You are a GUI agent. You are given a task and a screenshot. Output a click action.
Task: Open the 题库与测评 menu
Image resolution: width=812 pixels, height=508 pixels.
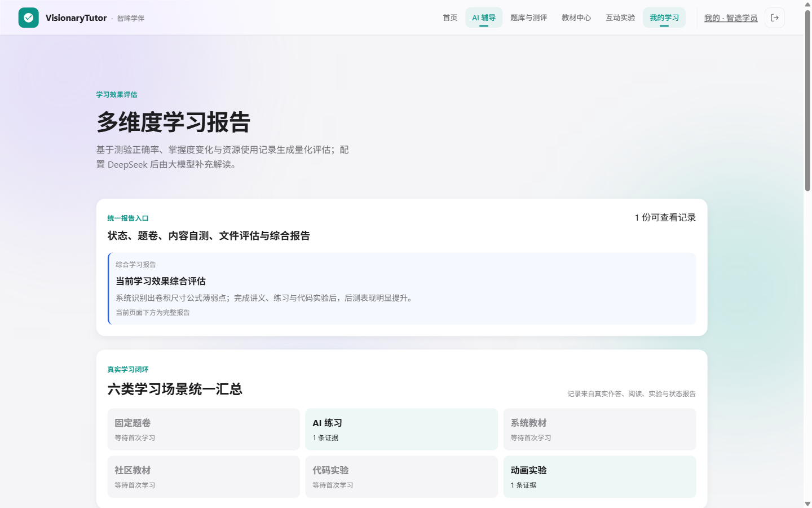[x=528, y=17]
